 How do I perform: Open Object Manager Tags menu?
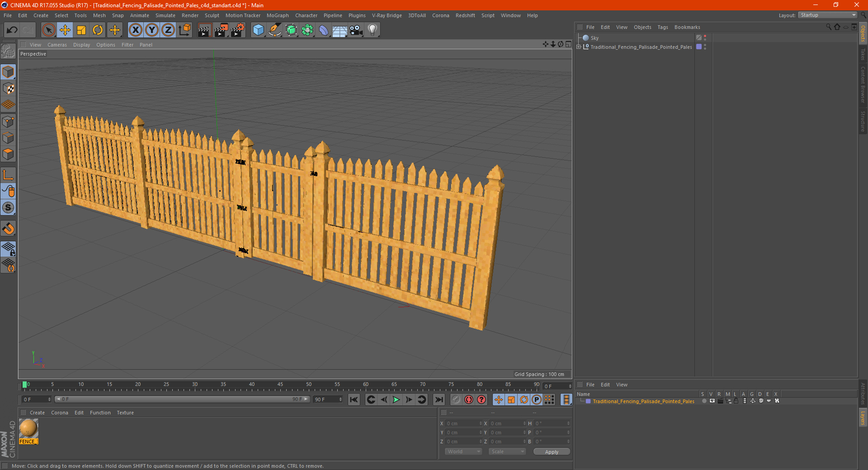point(663,27)
